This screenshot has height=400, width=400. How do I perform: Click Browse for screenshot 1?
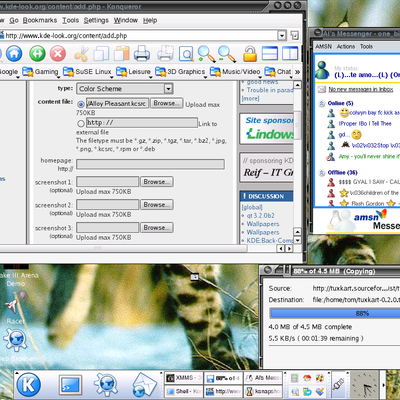[156, 182]
